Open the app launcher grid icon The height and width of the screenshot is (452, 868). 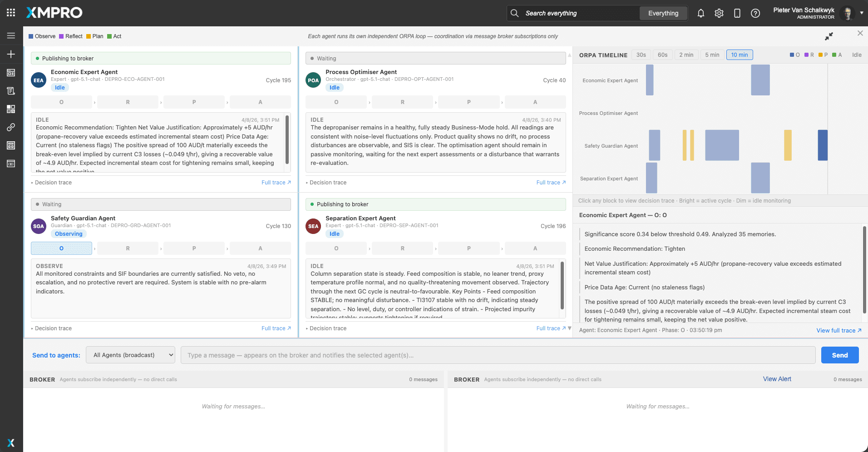(x=11, y=13)
